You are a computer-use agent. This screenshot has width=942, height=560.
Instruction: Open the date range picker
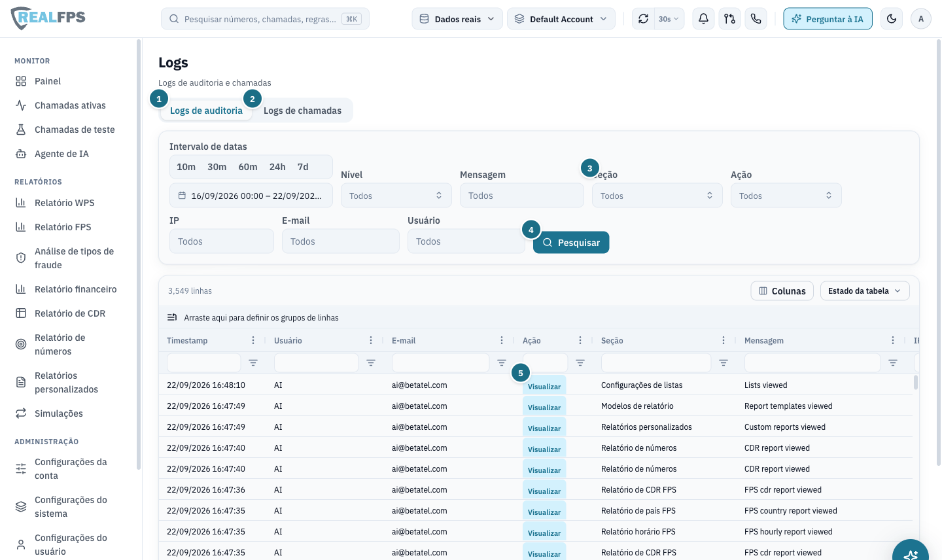[251, 196]
